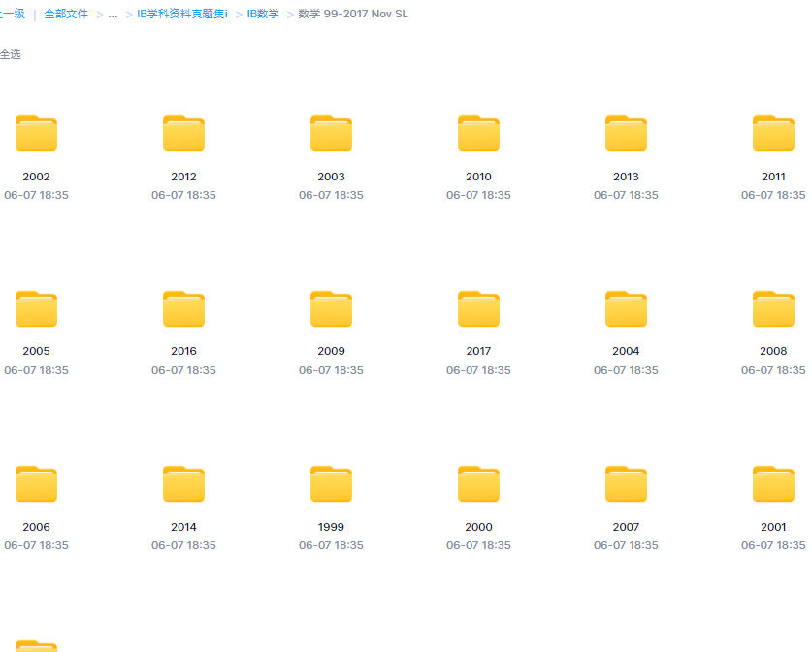Open the 2014 folder icon
The width and height of the screenshot is (812, 652).
click(x=183, y=484)
